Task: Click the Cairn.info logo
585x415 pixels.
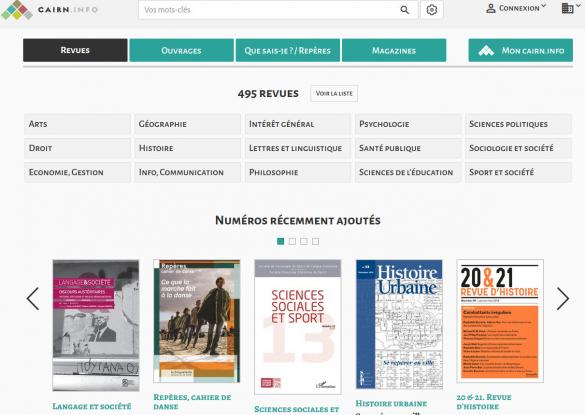Action: (x=50, y=10)
